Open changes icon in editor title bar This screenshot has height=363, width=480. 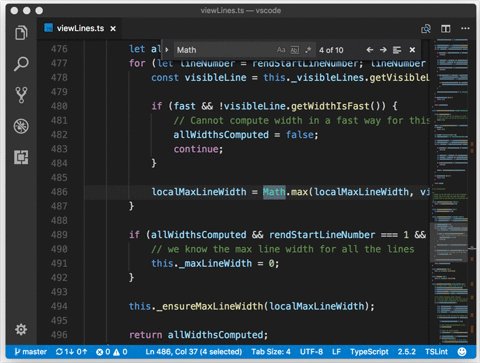click(426, 29)
